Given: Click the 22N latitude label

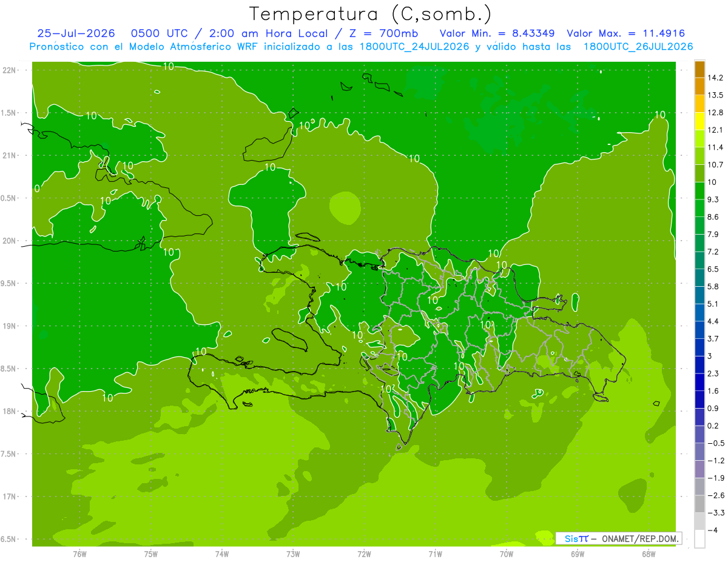Looking at the screenshot, I should pyautogui.click(x=9, y=70).
